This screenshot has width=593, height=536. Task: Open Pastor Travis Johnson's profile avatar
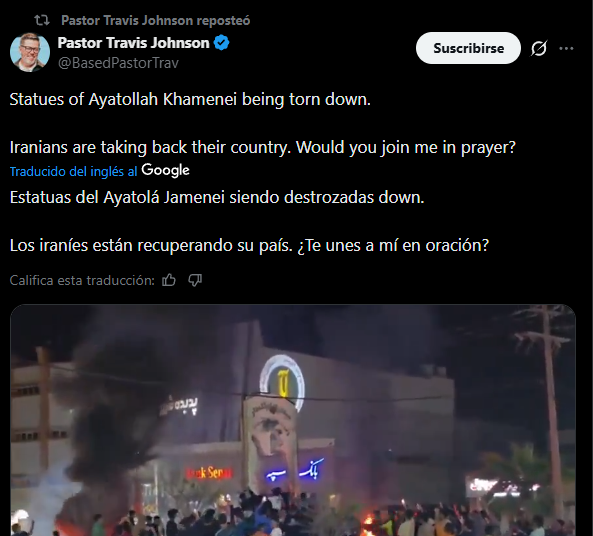[x=30, y=52]
